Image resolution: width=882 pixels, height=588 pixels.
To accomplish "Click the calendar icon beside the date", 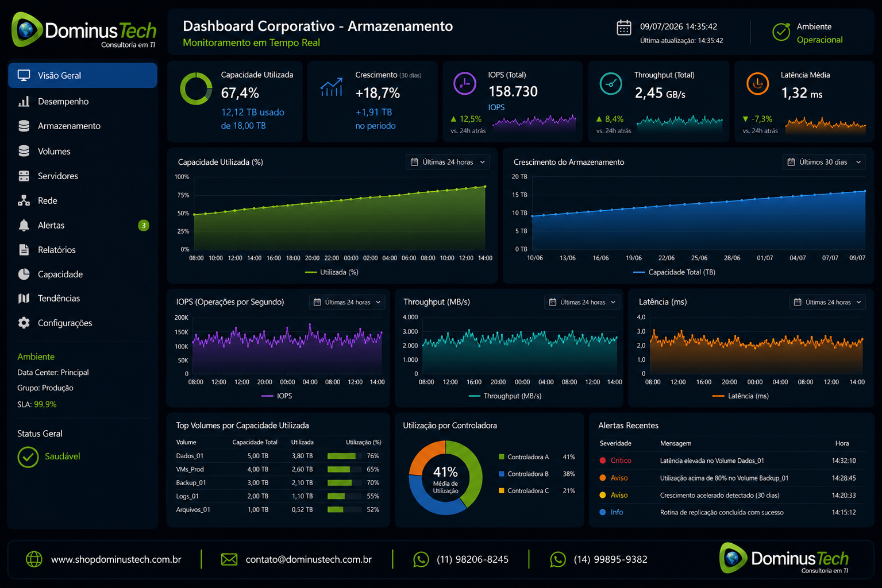I will [624, 28].
